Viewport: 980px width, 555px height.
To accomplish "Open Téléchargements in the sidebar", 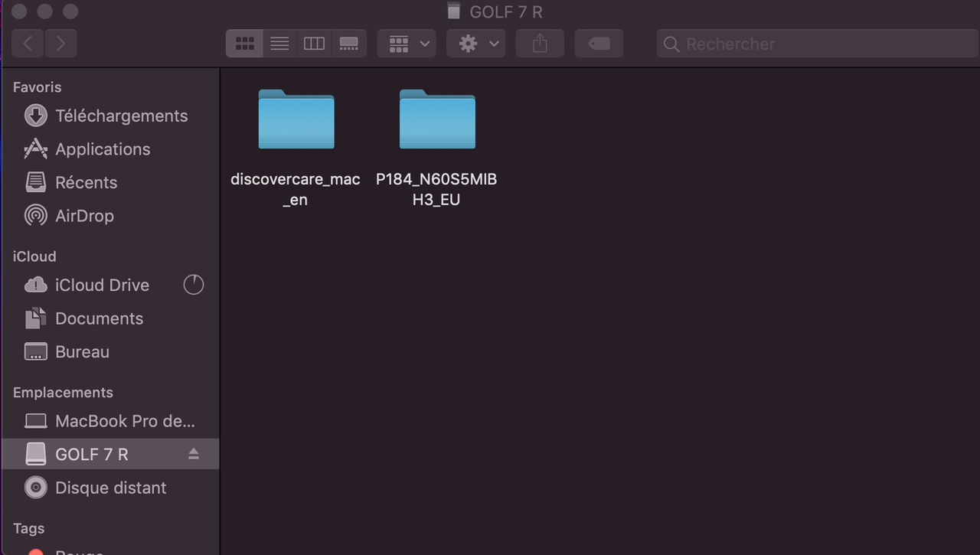I will pos(110,116).
